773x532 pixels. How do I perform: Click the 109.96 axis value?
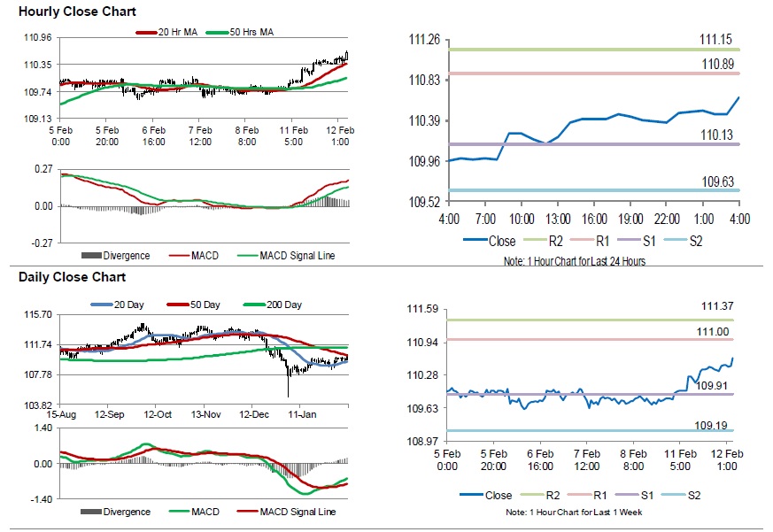click(x=424, y=161)
